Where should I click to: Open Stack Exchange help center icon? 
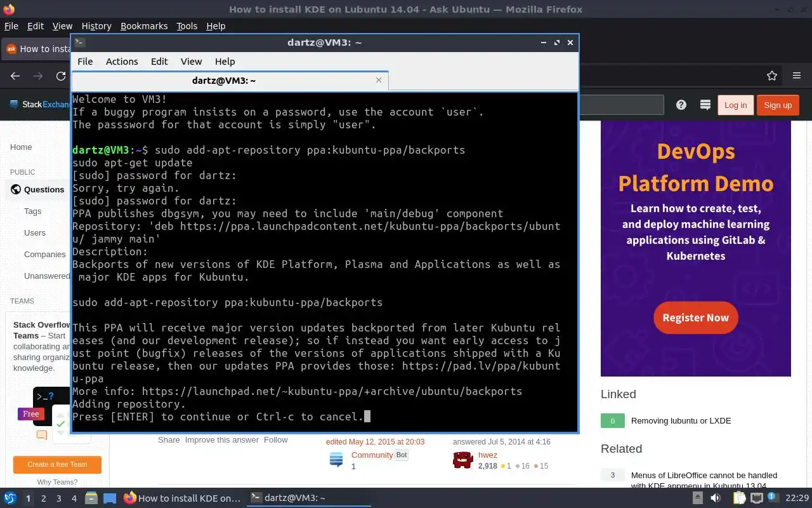click(x=681, y=105)
